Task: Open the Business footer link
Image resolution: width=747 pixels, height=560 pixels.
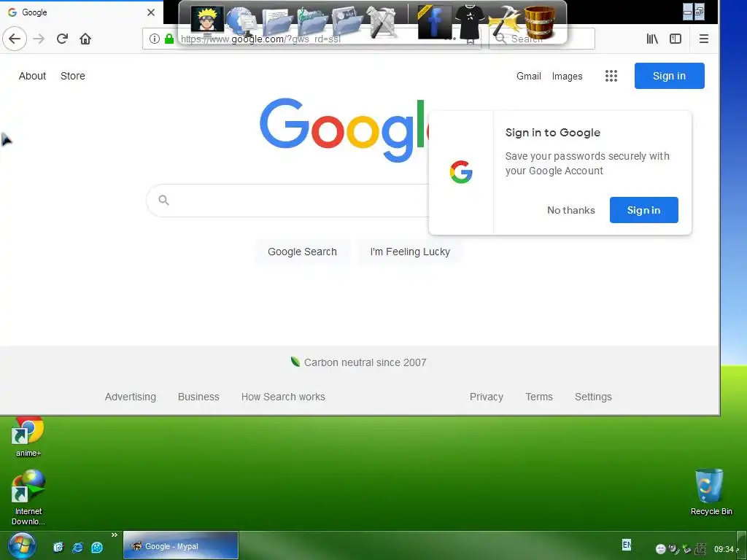Action: coord(198,397)
